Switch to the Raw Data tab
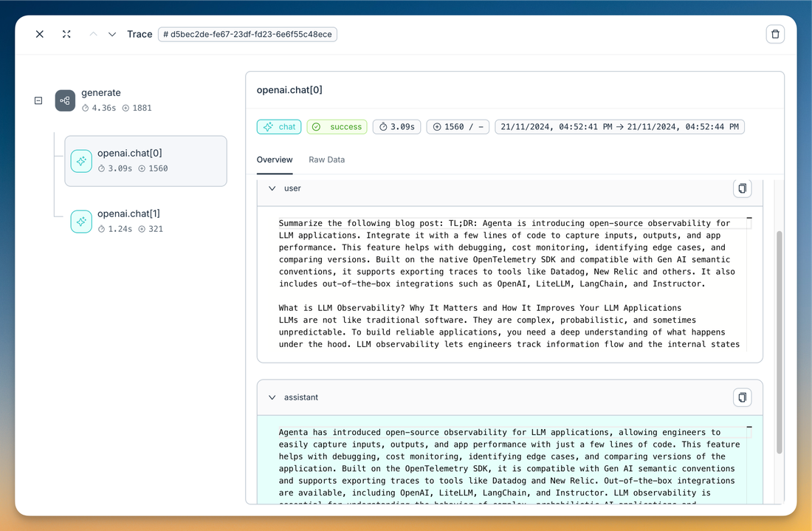 (x=327, y=160)
